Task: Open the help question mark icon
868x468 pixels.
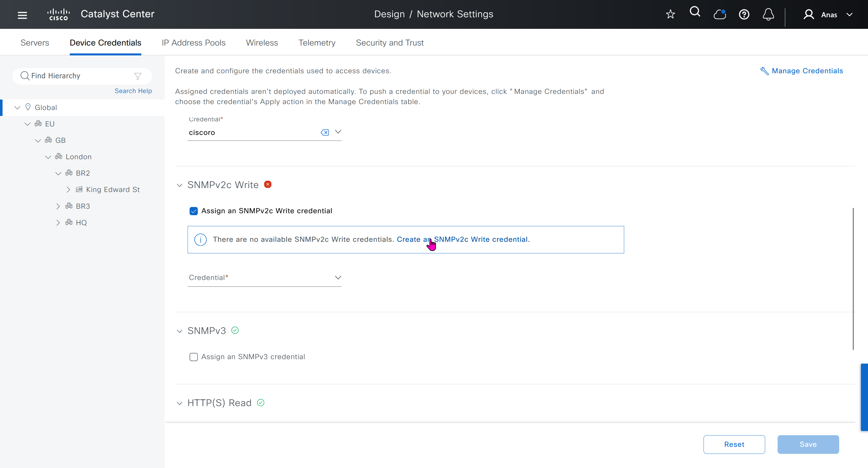Action: click(744, 14)
